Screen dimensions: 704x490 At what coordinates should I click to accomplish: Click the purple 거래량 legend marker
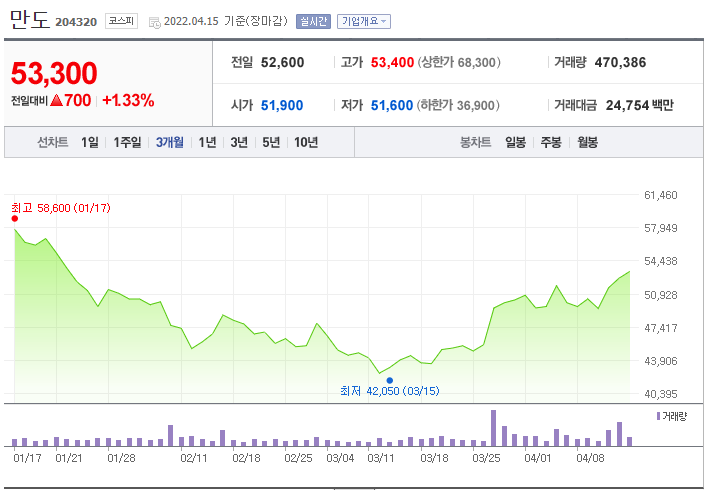(x=658, y=416)
